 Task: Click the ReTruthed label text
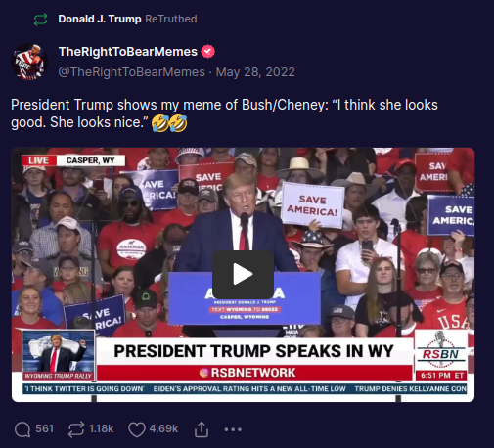[x=171, y=19]
